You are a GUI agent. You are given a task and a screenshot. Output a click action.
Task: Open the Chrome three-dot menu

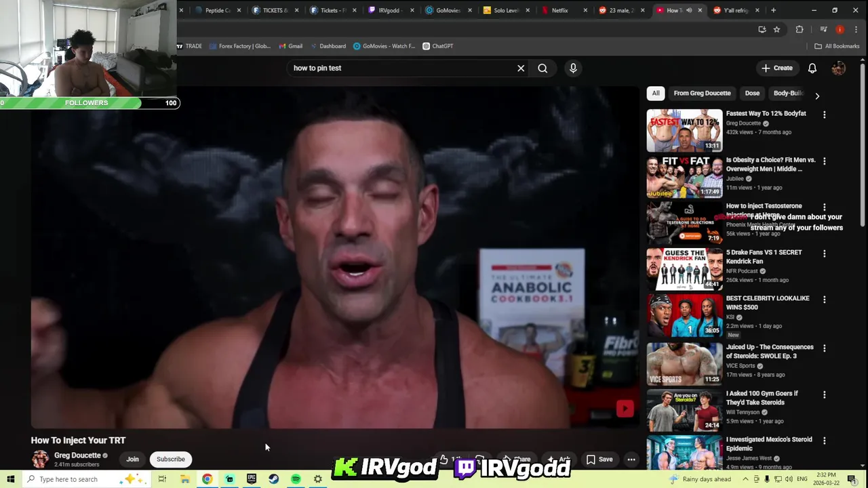click(x=856, y=29)
